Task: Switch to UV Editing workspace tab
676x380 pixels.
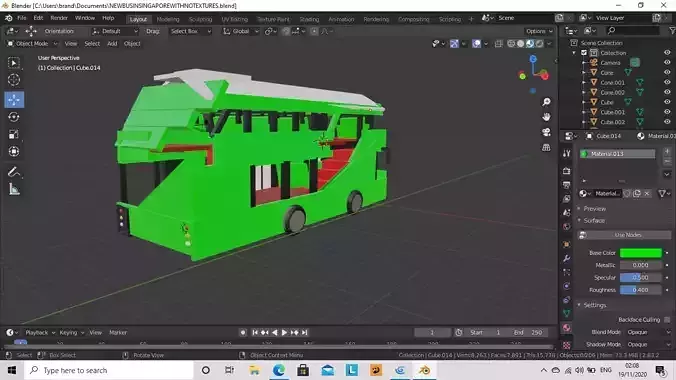Action: point(235,19)
